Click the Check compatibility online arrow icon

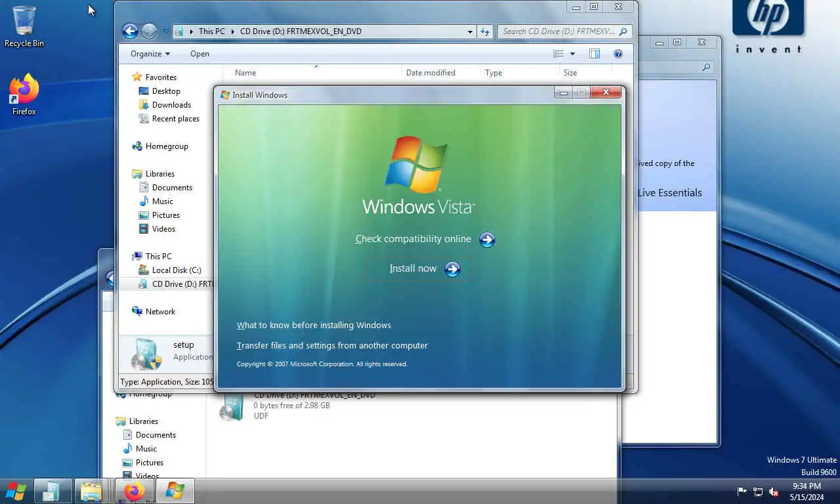(x=487, y=240)
